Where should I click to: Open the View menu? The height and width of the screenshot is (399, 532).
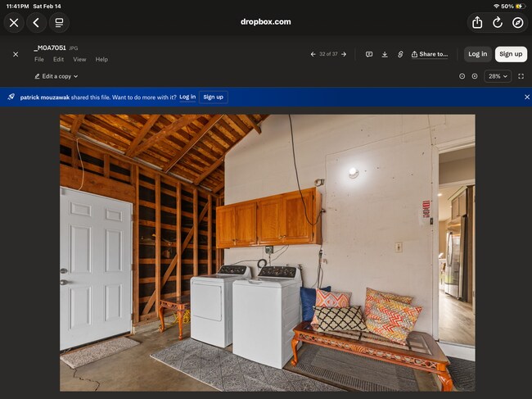[x=79, y=60]
